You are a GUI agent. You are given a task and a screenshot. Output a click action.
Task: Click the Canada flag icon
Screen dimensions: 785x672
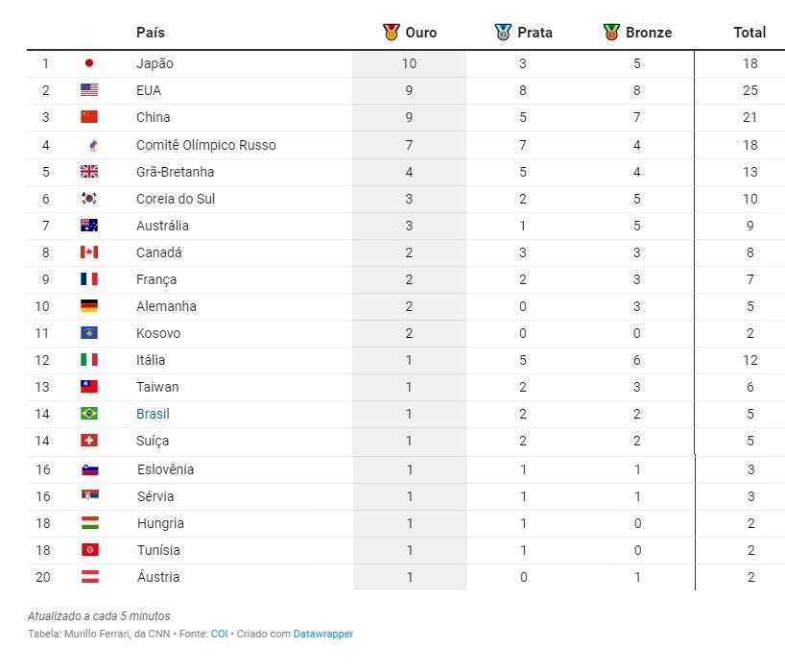click(x=89, y=252)
